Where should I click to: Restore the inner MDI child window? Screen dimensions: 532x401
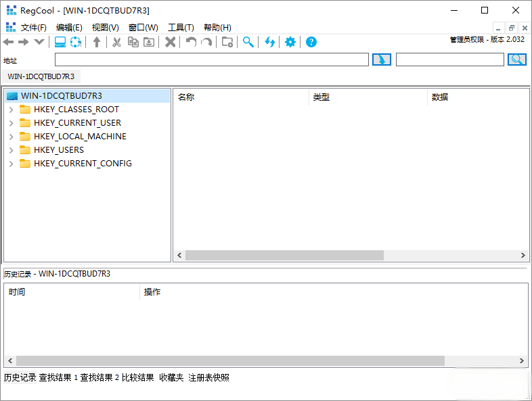click(x=511, y=28)
